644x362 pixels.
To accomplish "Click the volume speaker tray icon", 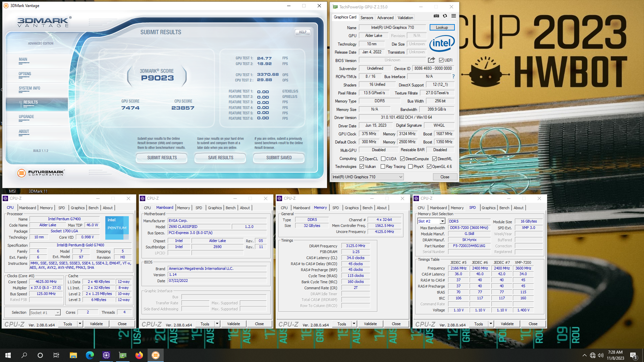I will click(601, 355).
